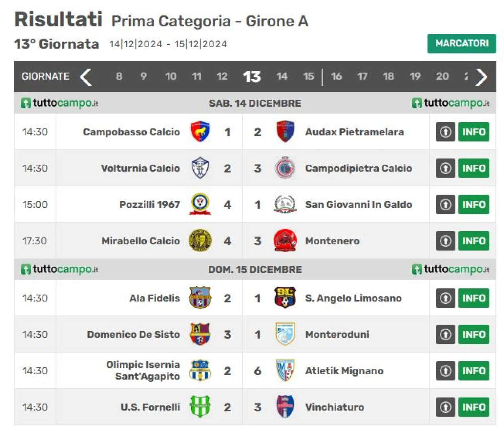This screenshot has height=433, width=504.
Task: Click upload icon in Vinchiaturo match row
Action: point(445,407)
